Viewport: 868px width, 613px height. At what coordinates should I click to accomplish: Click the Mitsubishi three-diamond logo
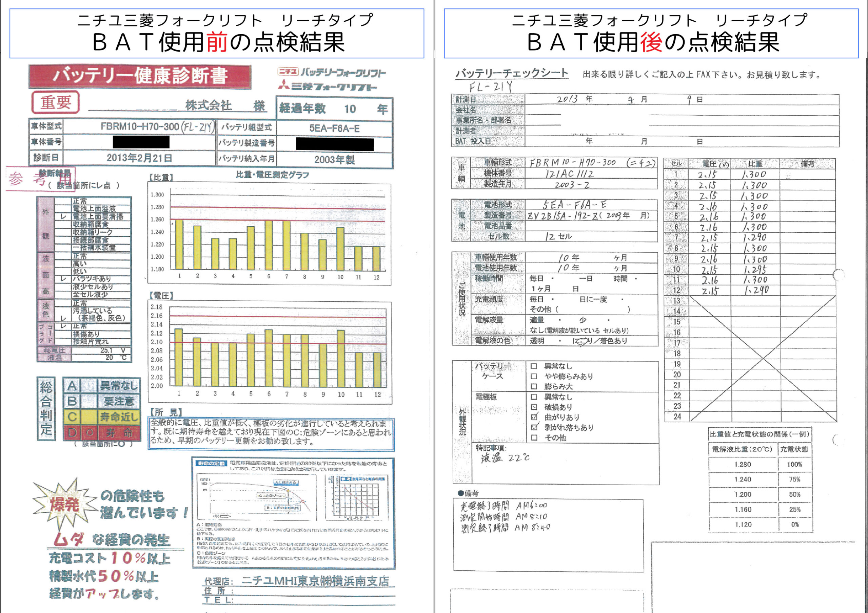[283, 85]
